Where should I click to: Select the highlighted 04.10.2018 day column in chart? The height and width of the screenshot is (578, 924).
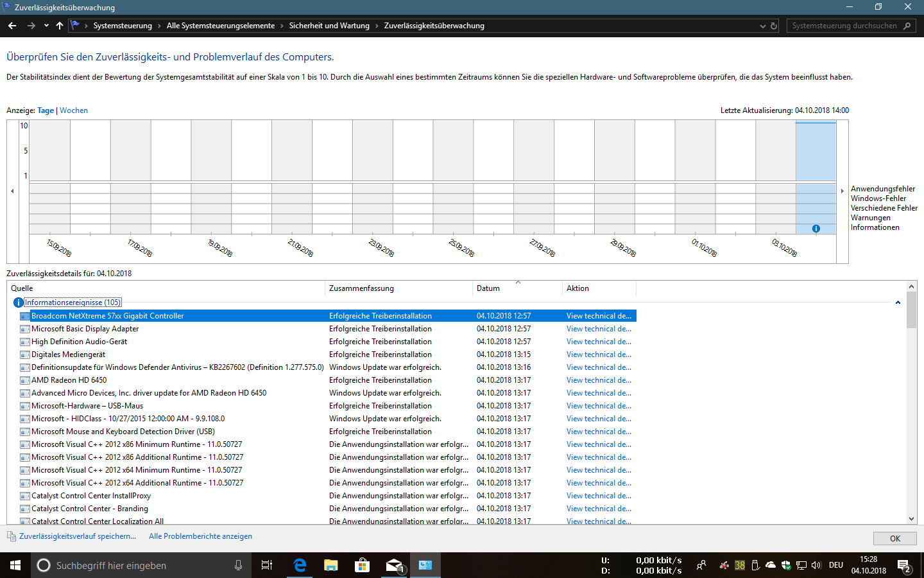pyautogui.click(x=816, y=177)
